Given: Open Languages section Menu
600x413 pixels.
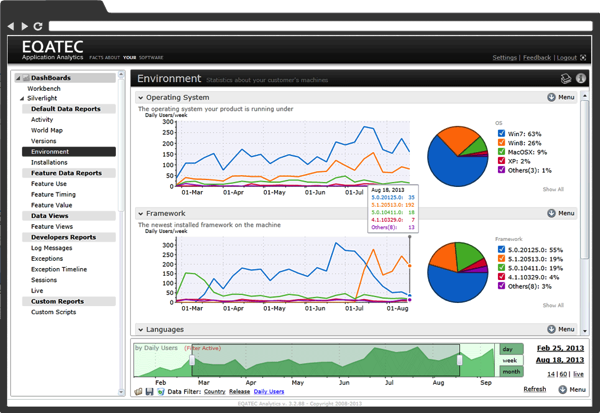Looking at the screenshot, I should tap(561, 329).
